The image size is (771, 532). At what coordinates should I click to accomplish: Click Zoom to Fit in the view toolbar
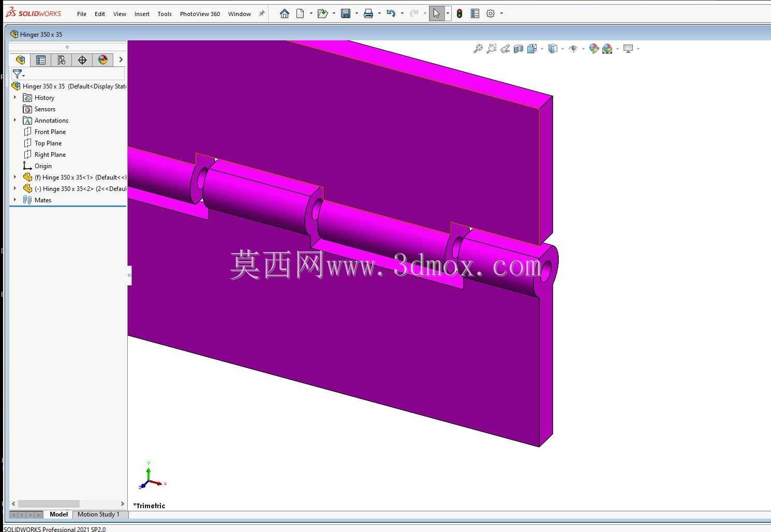click(478, 49)
